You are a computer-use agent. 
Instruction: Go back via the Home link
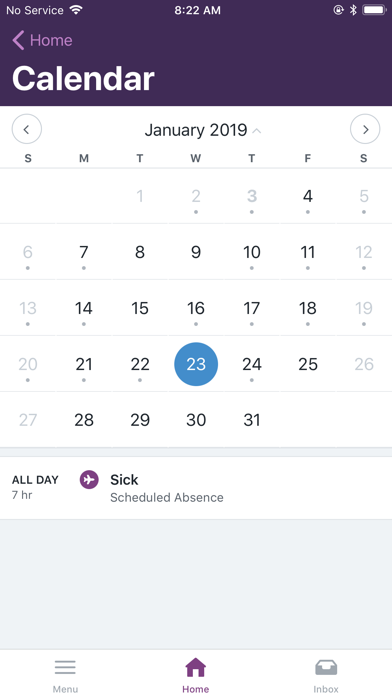pyautogui.click(x=51, y=40)
